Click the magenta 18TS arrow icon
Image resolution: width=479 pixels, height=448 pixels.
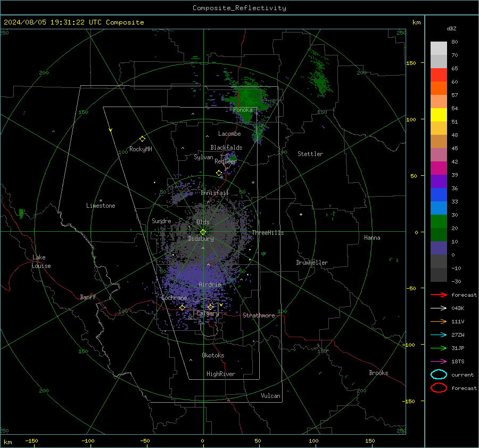[439, 362]
